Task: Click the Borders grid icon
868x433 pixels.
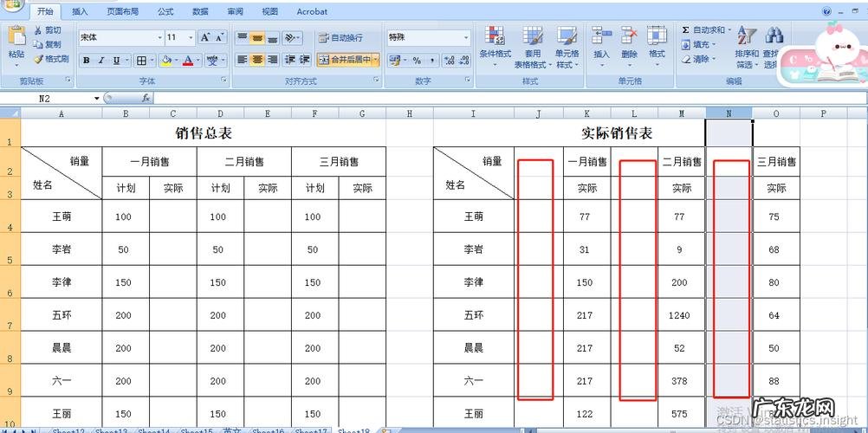Action: (141, 61)
